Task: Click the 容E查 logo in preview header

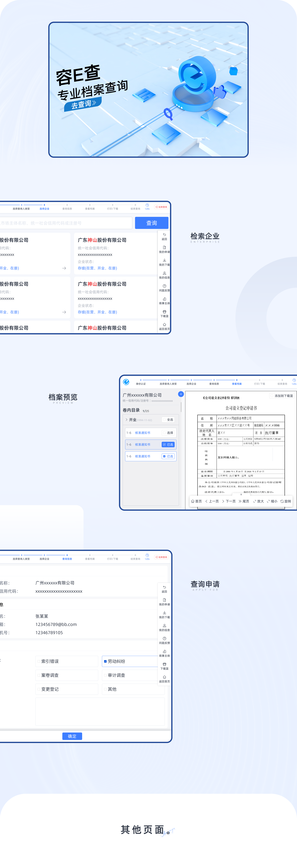Action: tap(126, 382)
